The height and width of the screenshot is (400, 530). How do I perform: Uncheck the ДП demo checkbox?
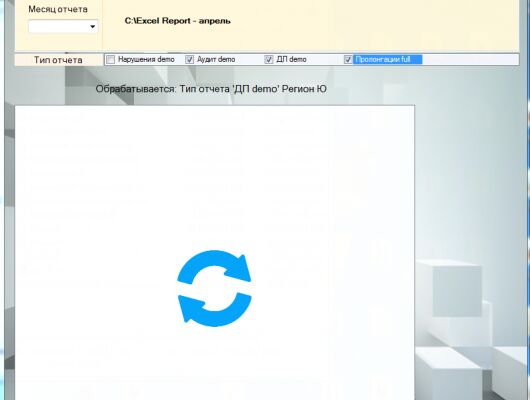click(269, 60)
